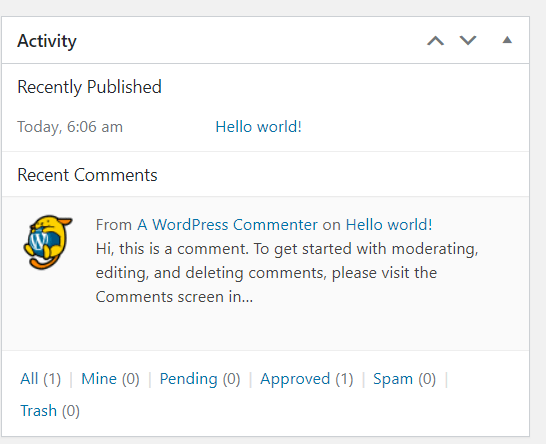
Task: Click the Recently Published heading
Action: (89, 87)
